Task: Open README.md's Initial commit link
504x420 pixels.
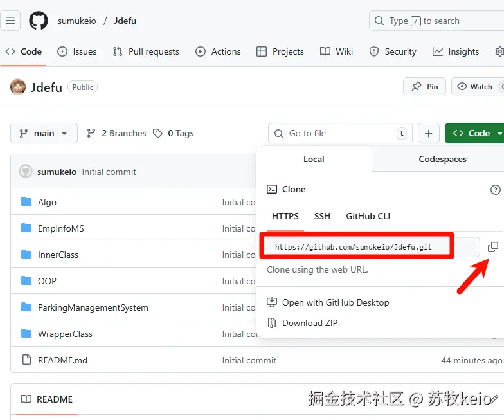Action: click(249, 360)
